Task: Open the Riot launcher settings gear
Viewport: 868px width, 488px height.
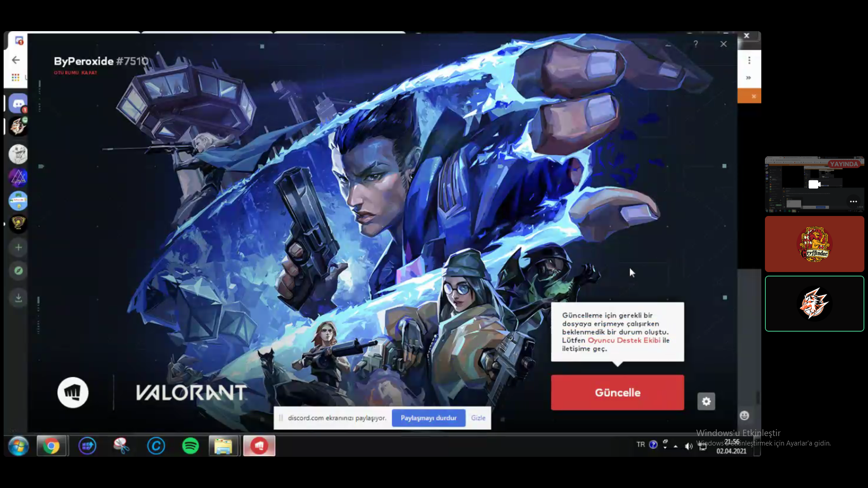Action: (x=706, y=401)
